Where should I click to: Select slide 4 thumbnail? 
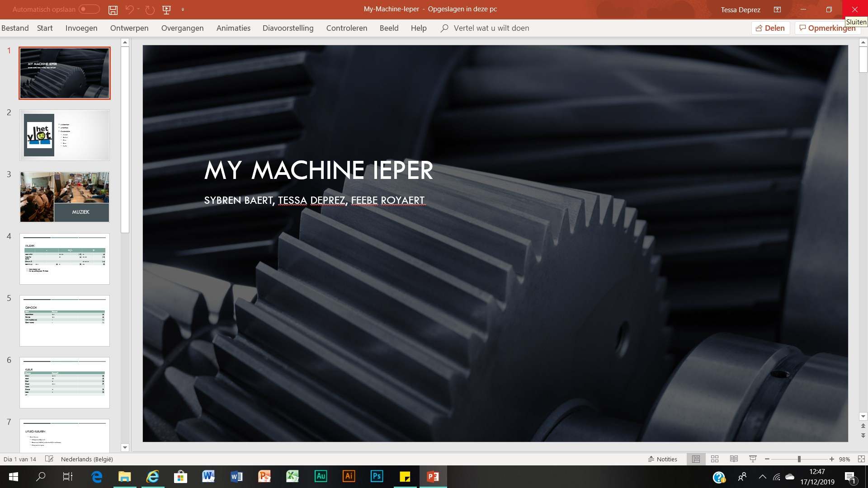tap(65, 259)
